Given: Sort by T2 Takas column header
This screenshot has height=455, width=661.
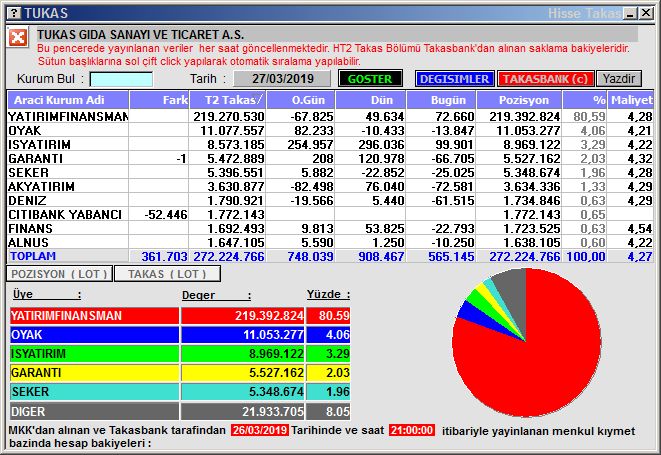Looking at the screenshot, I should click(x=227, y=100).
